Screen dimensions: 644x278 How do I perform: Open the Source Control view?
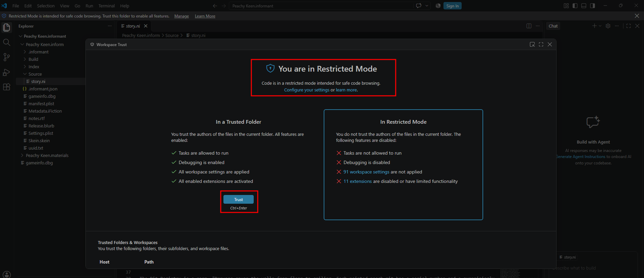point(7,57)
